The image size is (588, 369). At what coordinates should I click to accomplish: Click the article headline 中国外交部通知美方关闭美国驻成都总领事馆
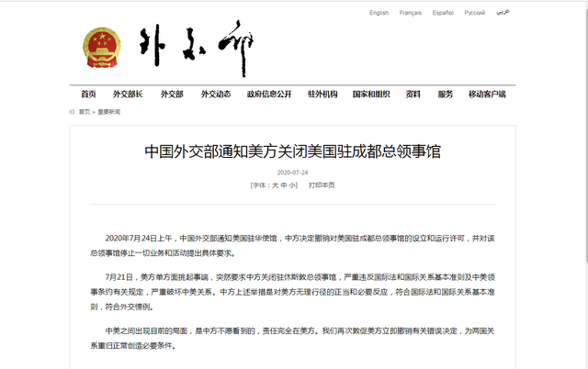coord(292,151)
